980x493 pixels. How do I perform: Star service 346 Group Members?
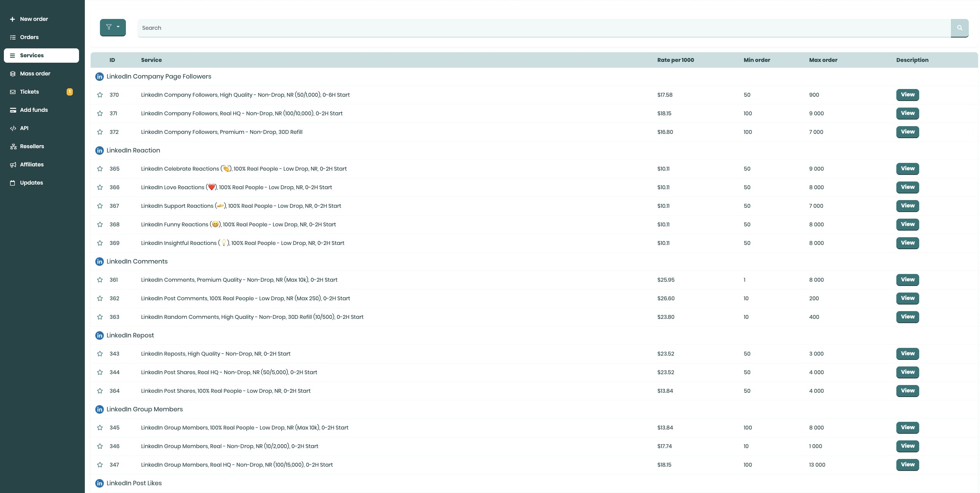pos(100,446)
